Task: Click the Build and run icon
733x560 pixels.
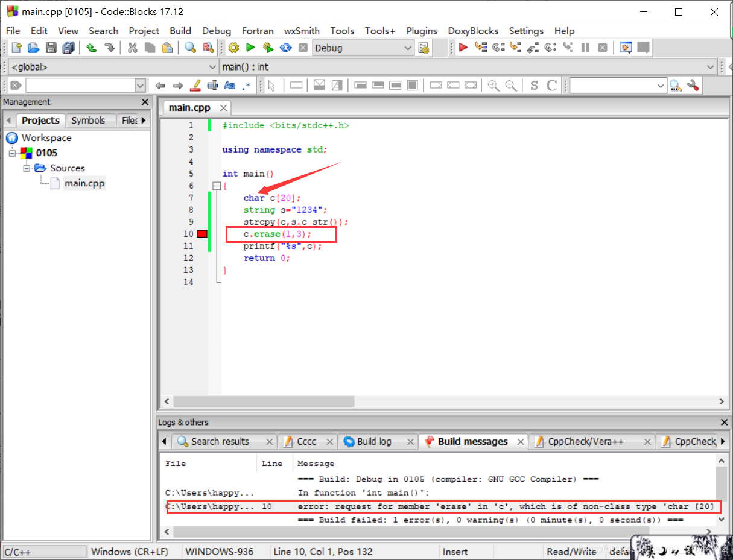Action: click(268, 48)
